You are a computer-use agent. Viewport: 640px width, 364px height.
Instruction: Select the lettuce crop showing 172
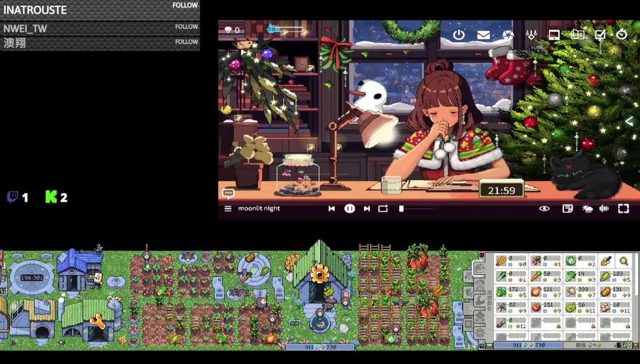(511, 292)
